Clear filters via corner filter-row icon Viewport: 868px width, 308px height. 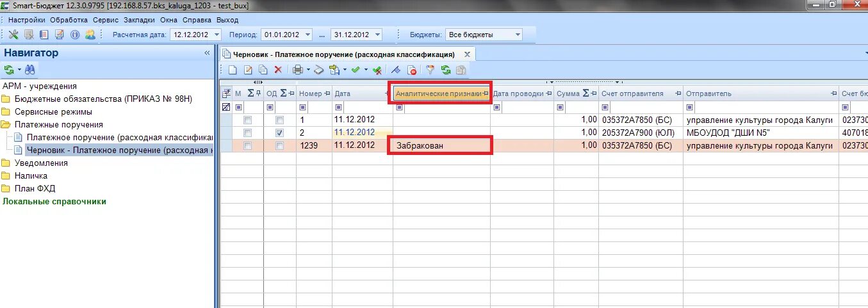[226, 107]
